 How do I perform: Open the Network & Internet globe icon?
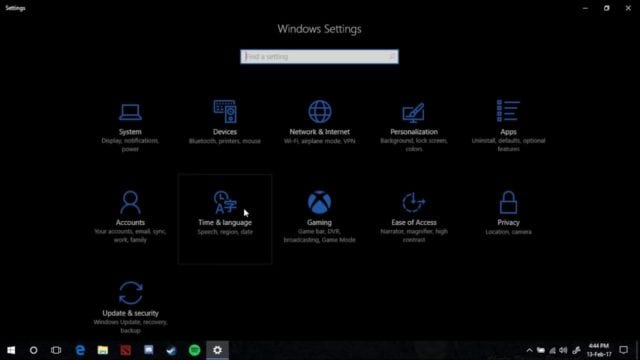click(x=320, y=111)
